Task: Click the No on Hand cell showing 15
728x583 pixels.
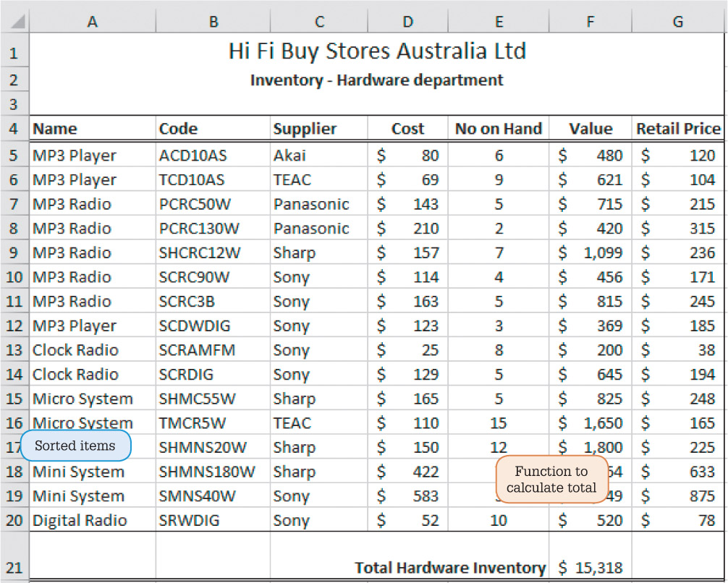Action: coord(499,423)
